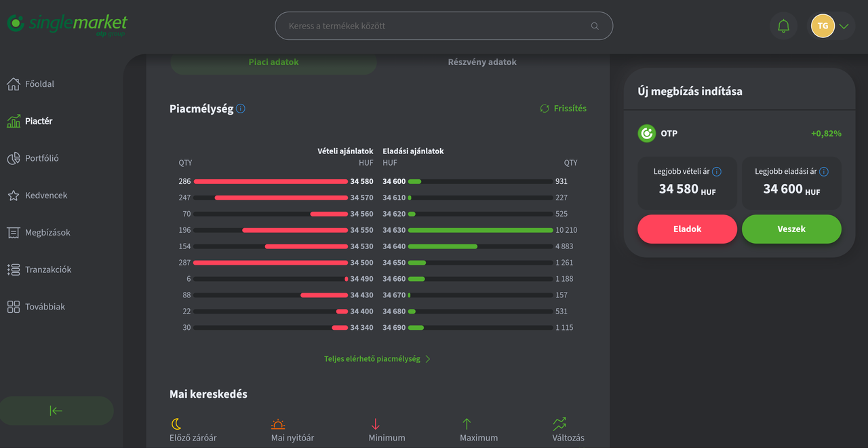Collapse the sidebar with the arrow button
The image size is (868, 448).
point(56,411)
